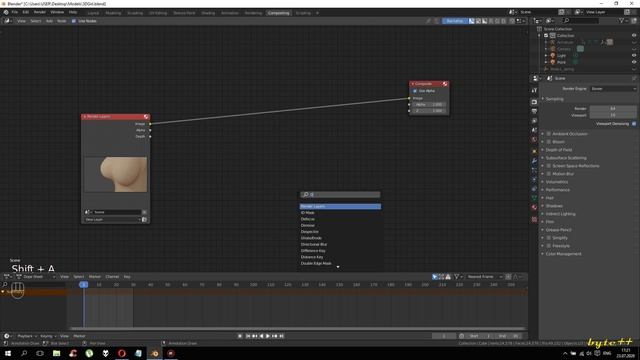Click the Render Layers node header preview icon
Viewport: 640px width, 360px height.
(146, 117)
